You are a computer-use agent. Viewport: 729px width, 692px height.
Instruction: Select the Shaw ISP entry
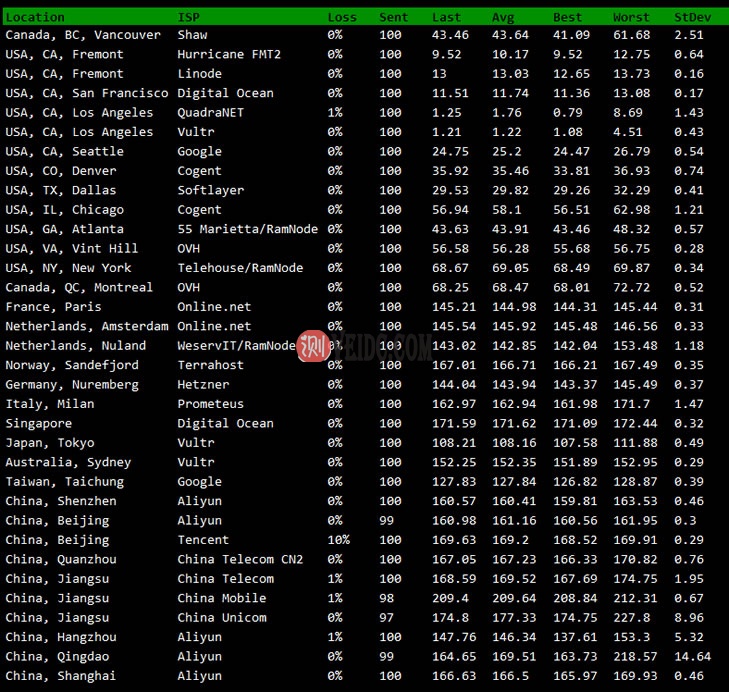tap(192, 35)
